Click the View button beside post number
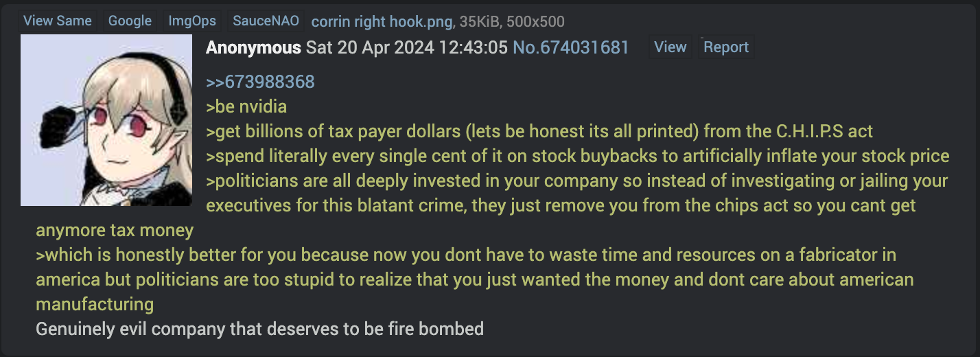 click(x=670, y=47)
